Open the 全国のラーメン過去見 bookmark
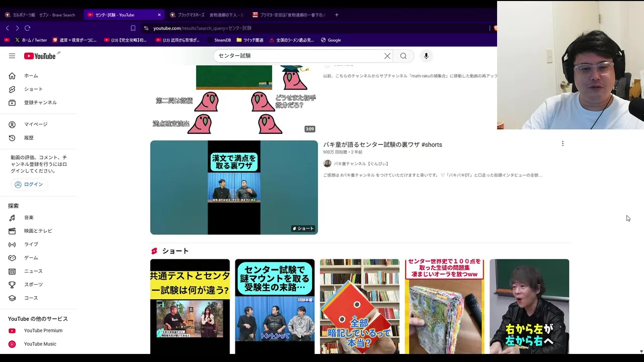Image resolution: width=644 pixels, height=362 pixels. tap(292, 40)
